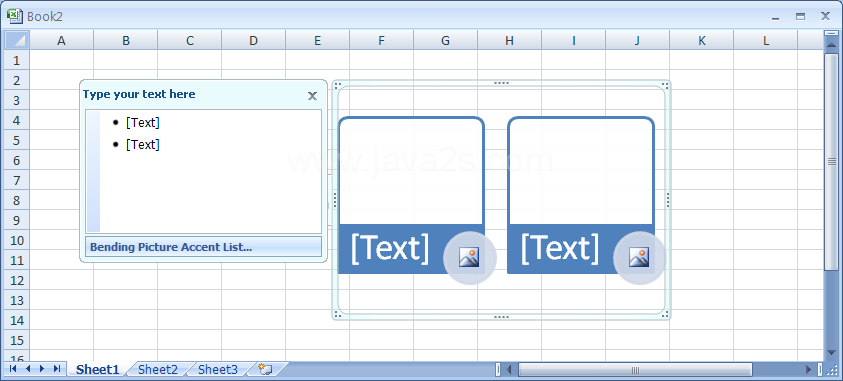Click the picture placeholder icon in right SmartArt shape

[639, 258]
